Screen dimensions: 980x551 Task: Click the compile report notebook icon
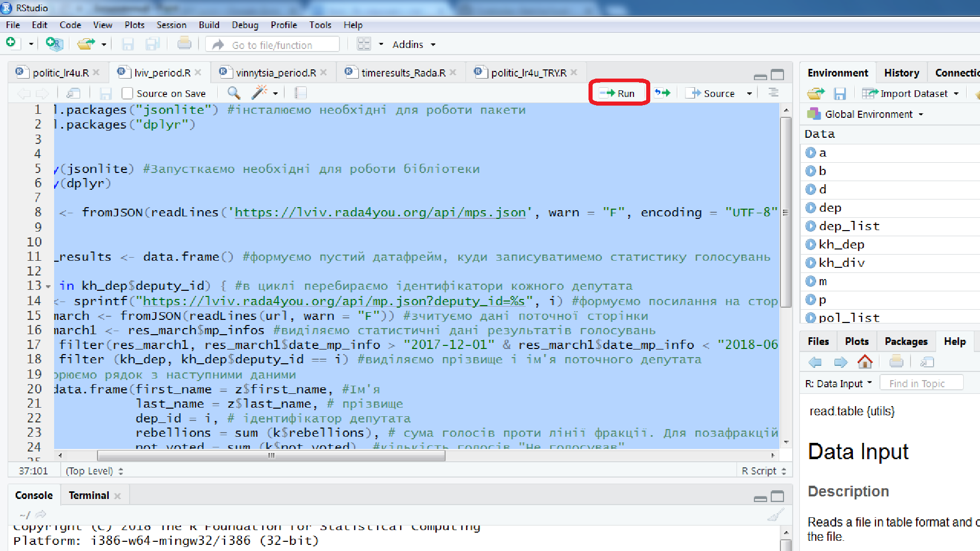301,93
